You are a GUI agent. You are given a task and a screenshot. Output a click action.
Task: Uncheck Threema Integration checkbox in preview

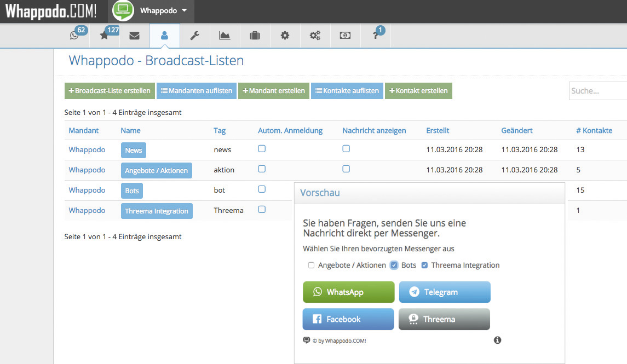425,265
